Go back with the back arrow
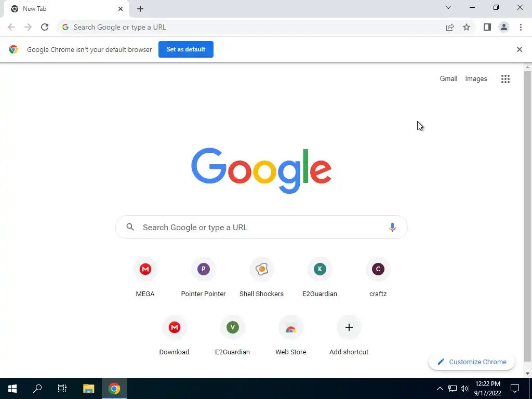Screen dimensions: 532x399 (x=11, y=27)
